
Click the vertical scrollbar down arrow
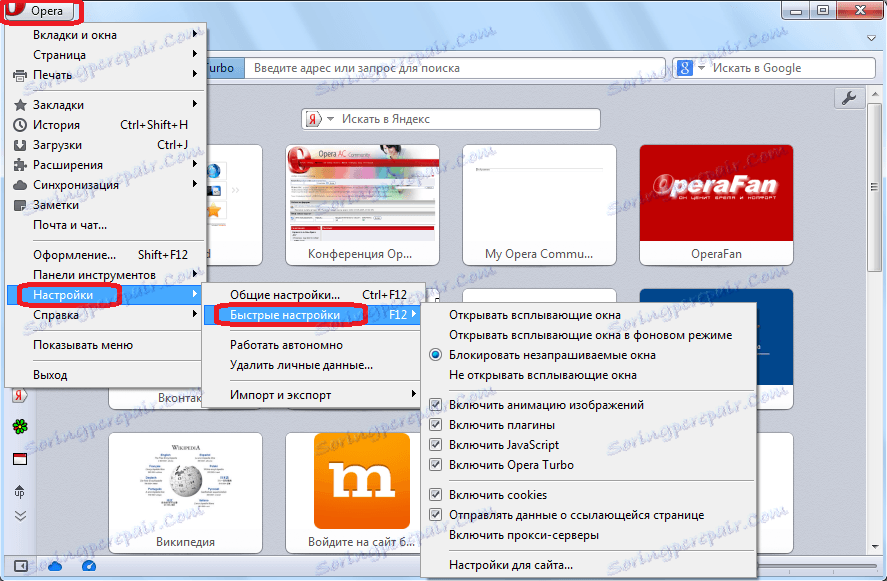click(x=875, y=546)
